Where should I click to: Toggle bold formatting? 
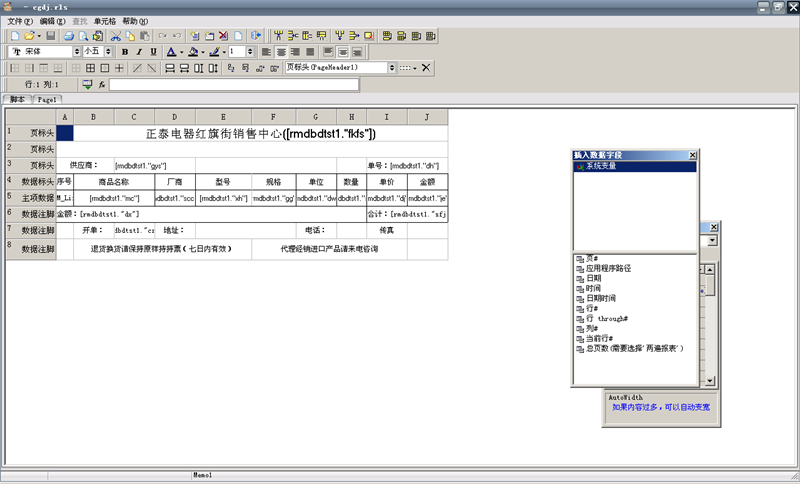[125, 52]
